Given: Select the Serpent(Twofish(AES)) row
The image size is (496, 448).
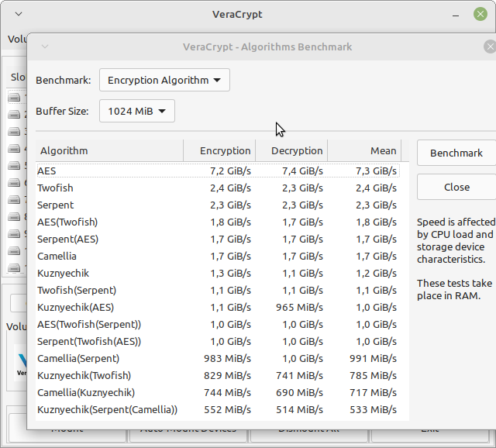Looking at the screenshot, I should tap(219, 342).
